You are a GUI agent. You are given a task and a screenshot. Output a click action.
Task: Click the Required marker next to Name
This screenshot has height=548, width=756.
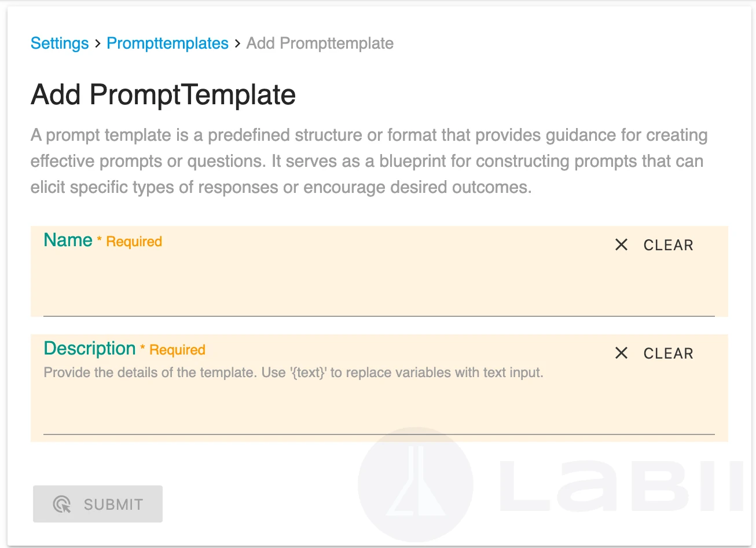point(130,242)
